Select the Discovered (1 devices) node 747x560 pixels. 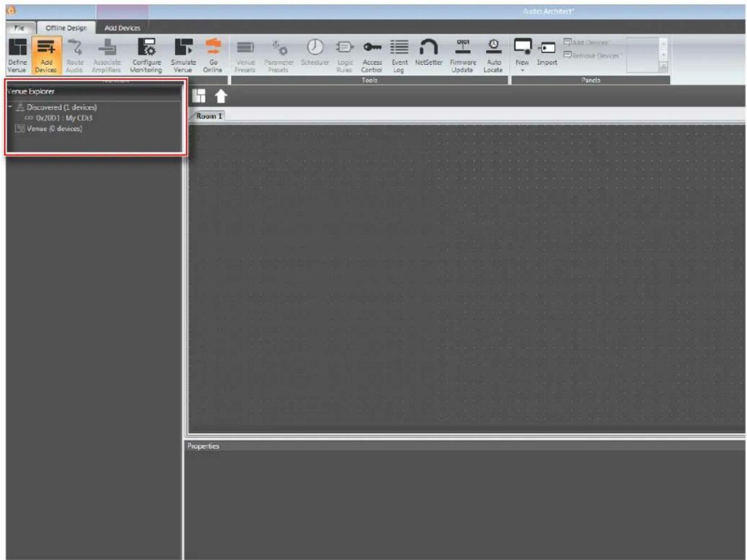click(57, 107)
